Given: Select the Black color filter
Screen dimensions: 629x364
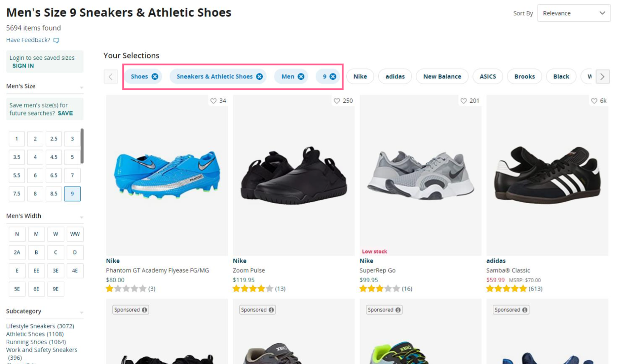Looking at the screenshot, I should tap(561, 76).
